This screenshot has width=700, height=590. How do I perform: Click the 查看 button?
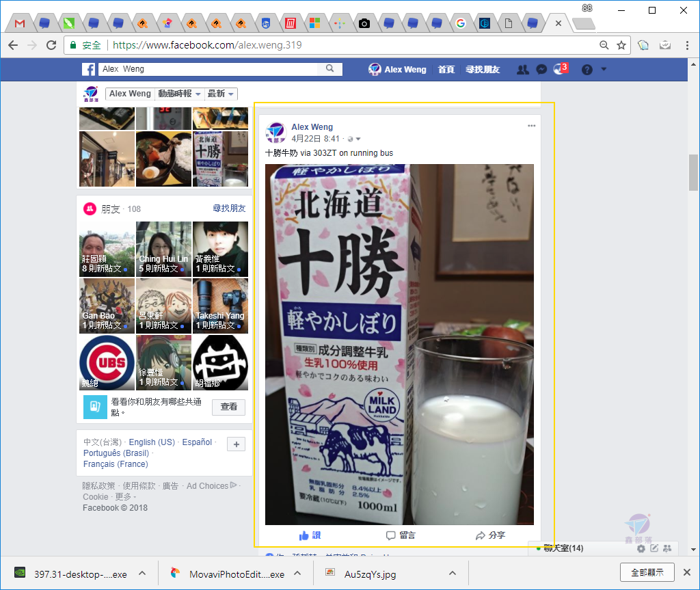click(228, 407)
